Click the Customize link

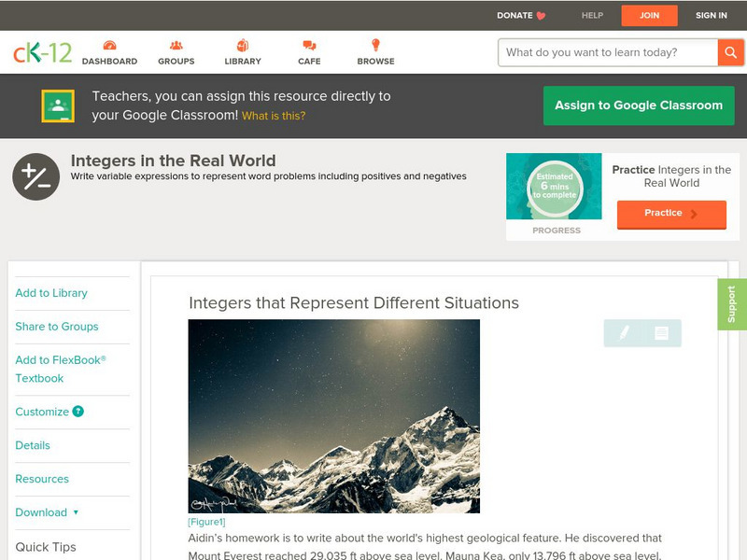tap(42, 412)
